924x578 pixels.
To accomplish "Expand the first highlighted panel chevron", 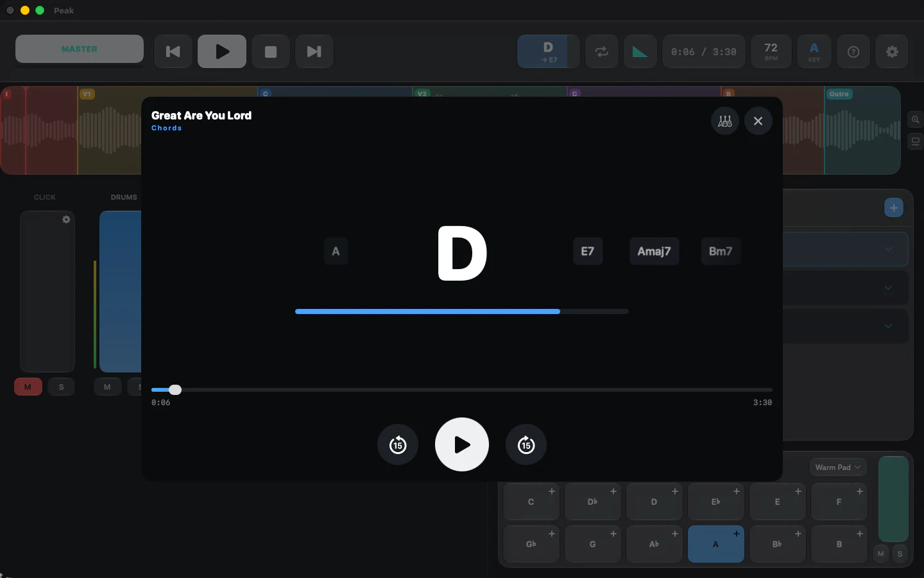I will click(888, 249).
